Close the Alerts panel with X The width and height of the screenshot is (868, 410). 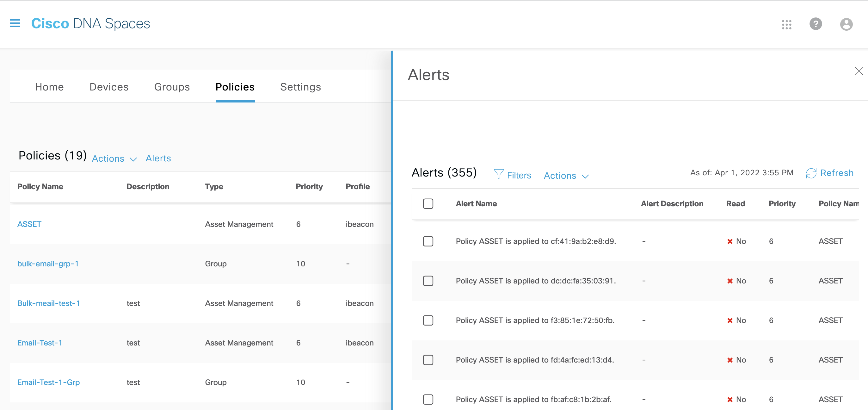pos(859,71)
